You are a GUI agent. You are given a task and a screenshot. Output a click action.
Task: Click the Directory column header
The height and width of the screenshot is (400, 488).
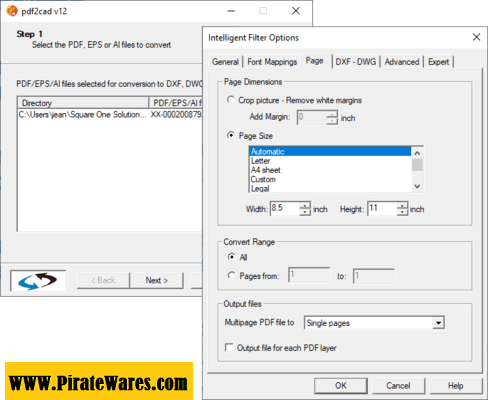[x=83, y=103]
